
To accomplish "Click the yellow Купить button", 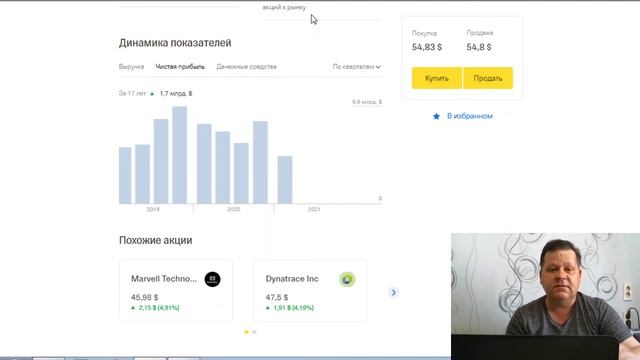I will pyautogui.click(x=437, y=78).
